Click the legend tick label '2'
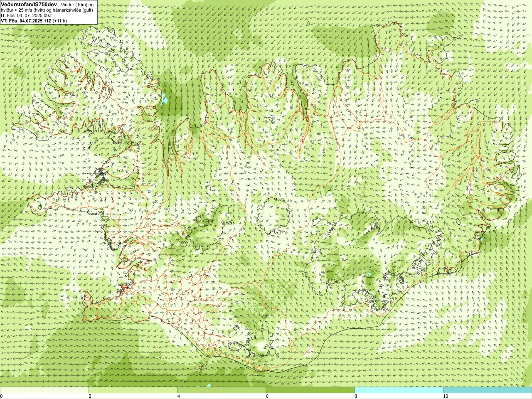Image resolution: width=532 pixels, height=399 pixels. 90,396
